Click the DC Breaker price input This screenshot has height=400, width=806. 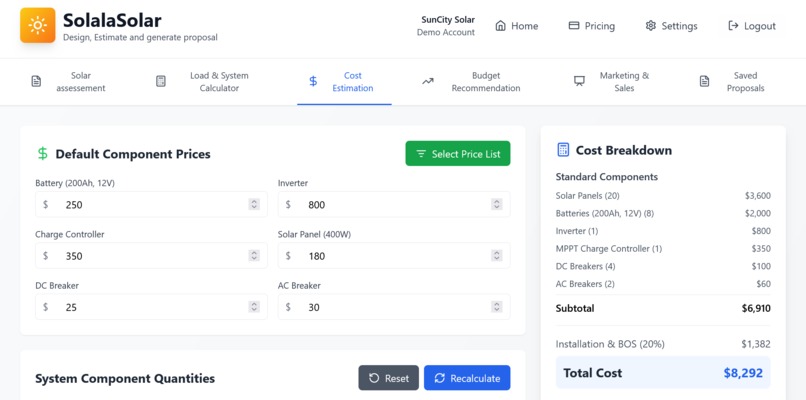pyautogui.click(x=151, y=307)
